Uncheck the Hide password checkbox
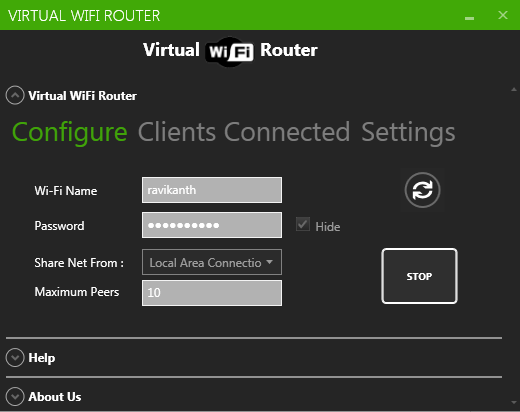 [x=303, y=224]
